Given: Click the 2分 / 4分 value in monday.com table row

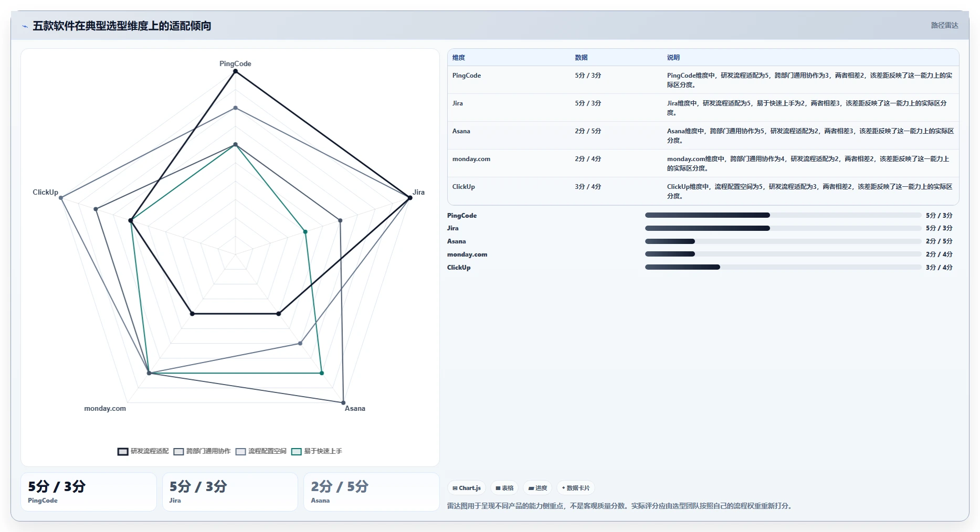Looking at the screenshot, I should [x=588, y=159].
